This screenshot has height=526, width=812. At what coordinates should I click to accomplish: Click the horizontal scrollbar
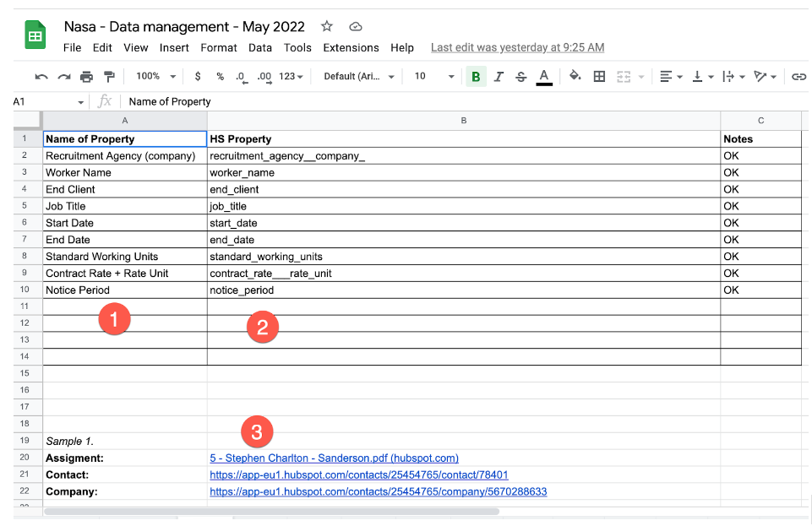(x=271, y=512)
